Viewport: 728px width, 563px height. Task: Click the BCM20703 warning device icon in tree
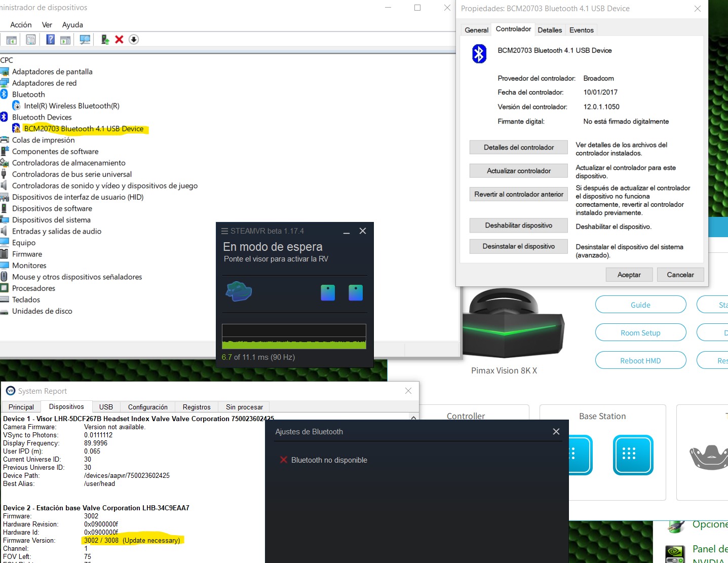pyautogui.click(x=16, y=129)
